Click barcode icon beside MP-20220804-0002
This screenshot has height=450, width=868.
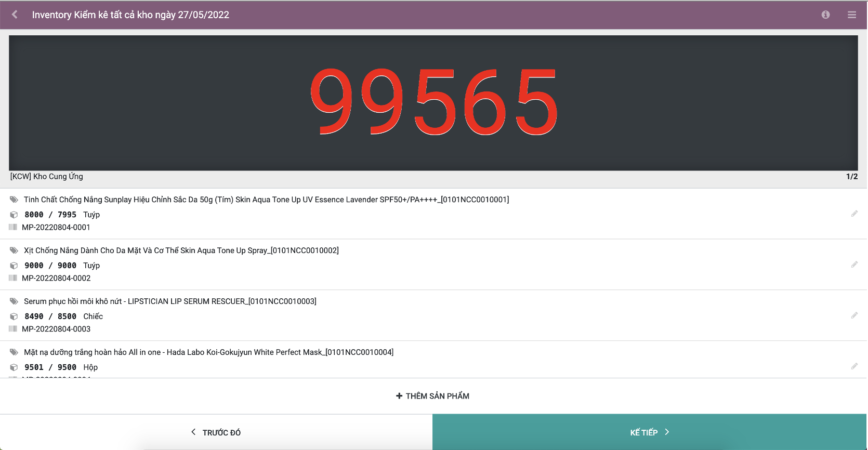click(x=13, y=278)
